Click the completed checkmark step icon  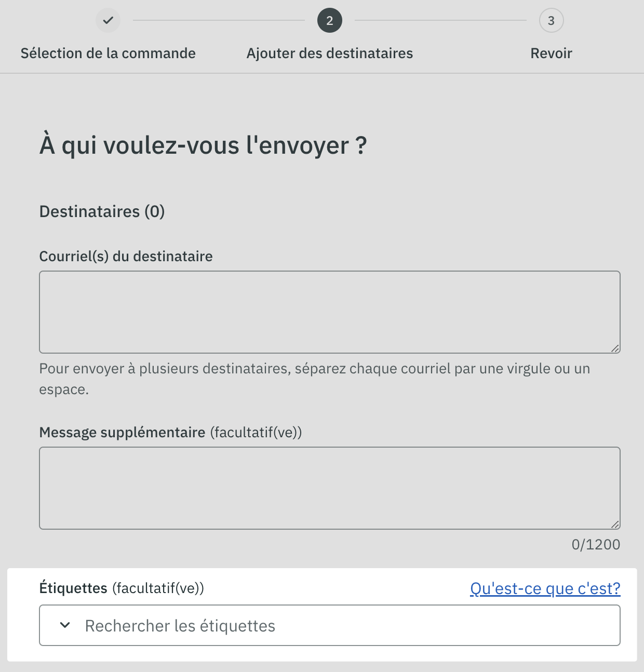108,20
